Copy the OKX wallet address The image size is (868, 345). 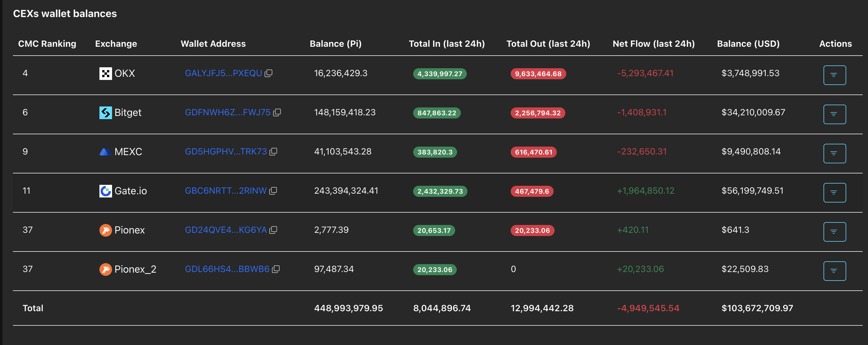[269, 73]
